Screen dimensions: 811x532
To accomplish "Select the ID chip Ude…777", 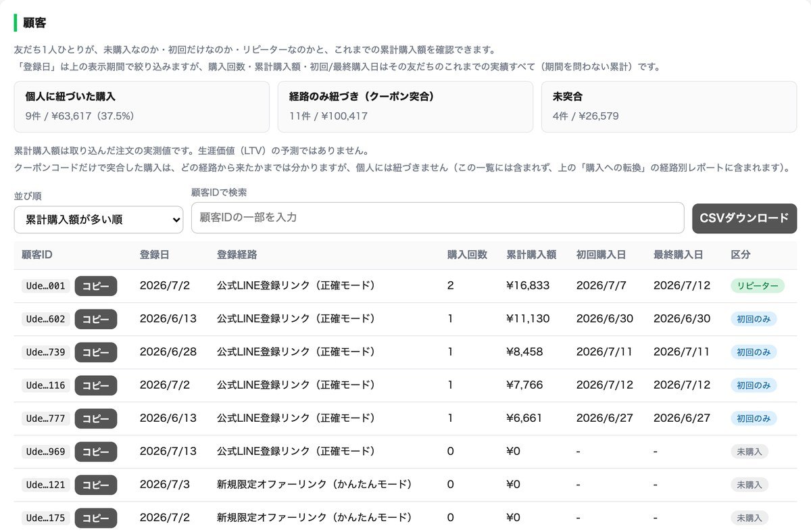I will tap(45, 418).
